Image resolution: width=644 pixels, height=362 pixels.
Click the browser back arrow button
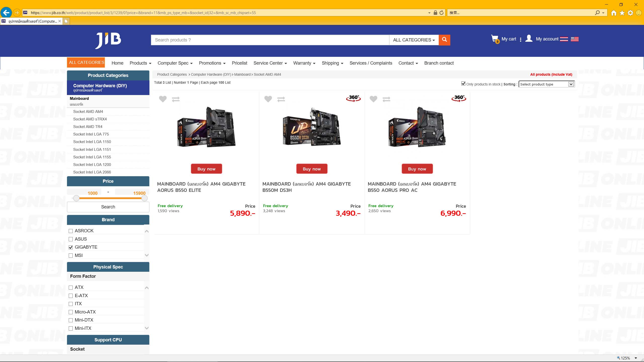6,12
